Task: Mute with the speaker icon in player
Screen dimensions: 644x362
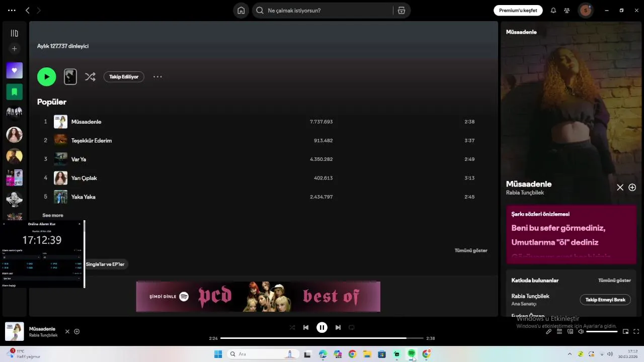Action: click(581, 332)
